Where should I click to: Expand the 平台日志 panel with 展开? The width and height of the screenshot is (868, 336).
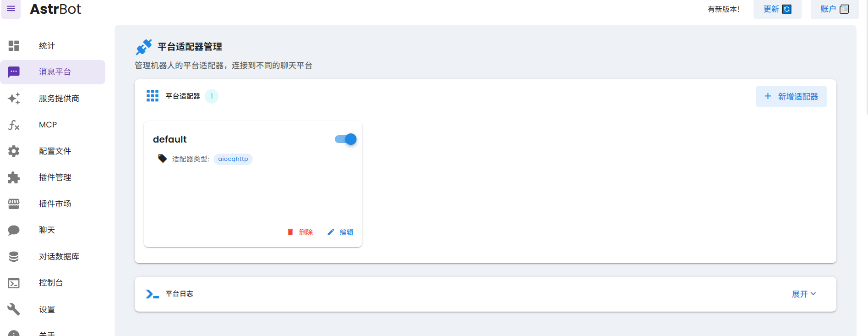804,294
